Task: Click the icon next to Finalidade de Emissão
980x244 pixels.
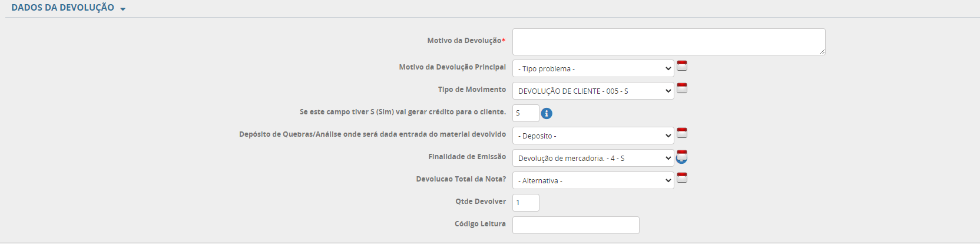Action: click(682, 156)
